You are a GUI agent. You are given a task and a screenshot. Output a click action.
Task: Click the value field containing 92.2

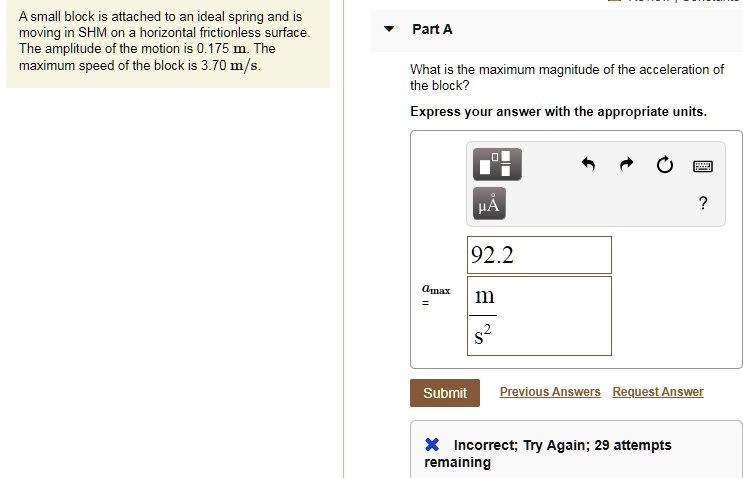click(539, 255)
